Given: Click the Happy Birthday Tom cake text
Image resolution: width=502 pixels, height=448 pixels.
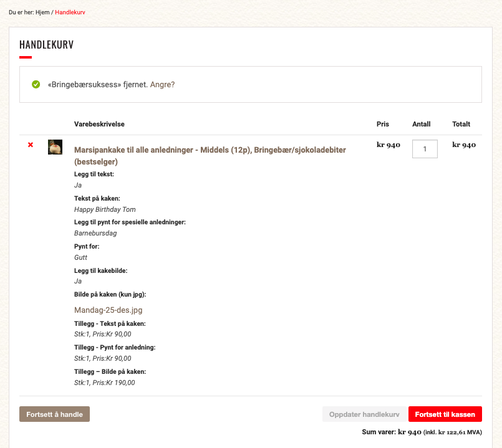Looking at the screenshot, I should [105, 209].
